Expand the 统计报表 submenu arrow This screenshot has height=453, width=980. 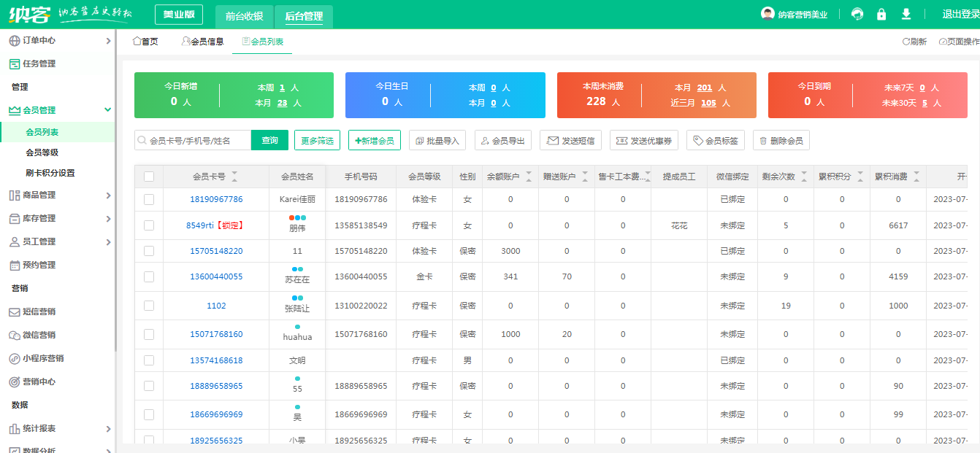[108, 428]
